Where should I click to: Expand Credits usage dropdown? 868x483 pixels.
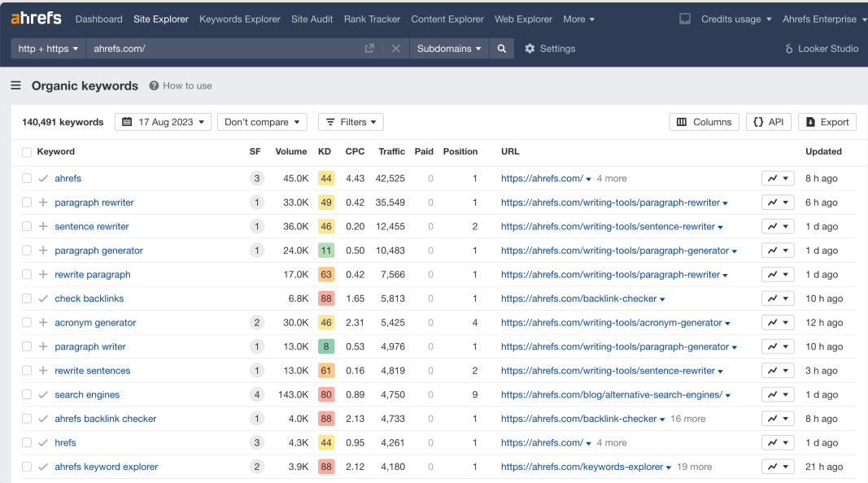coord(736,19)
